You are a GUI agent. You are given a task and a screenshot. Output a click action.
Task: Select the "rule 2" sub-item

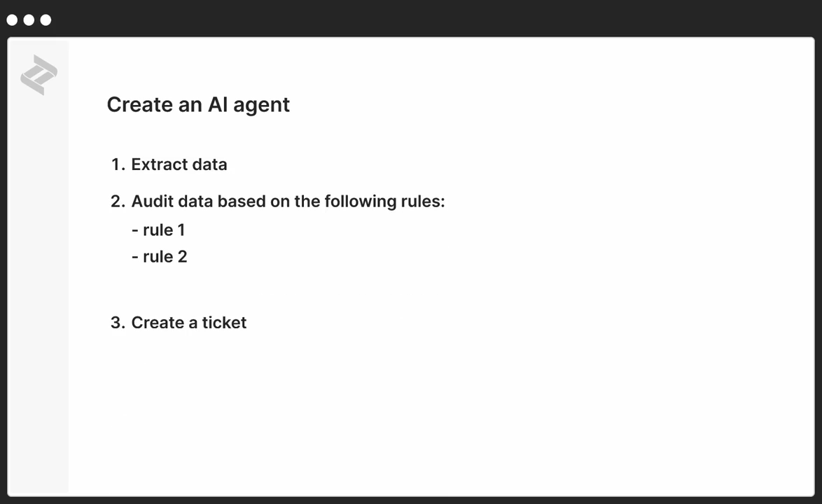point(165,257)
